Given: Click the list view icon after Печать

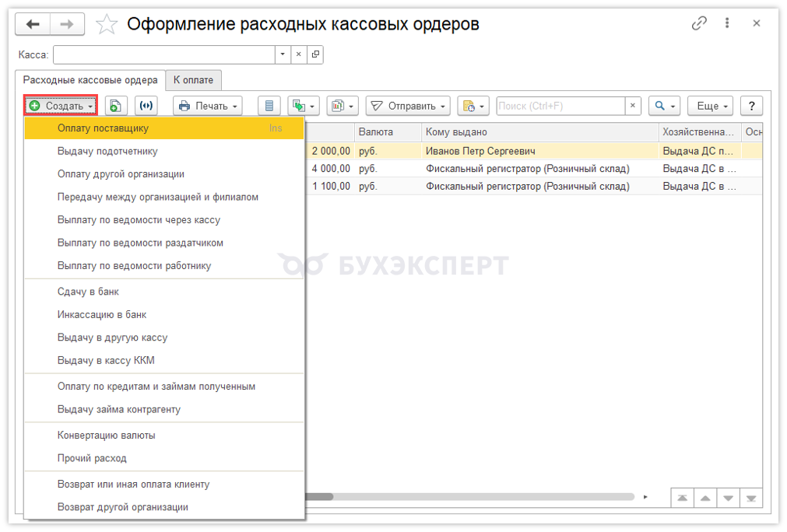Looking at the screenshot, I should click(x=269, y=106).
